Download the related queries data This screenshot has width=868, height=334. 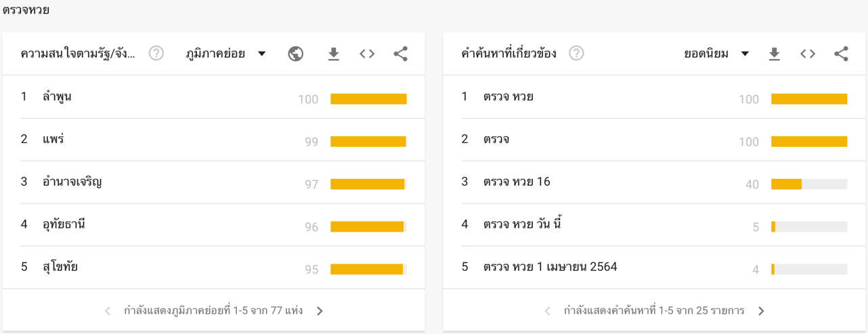[774, 54]
